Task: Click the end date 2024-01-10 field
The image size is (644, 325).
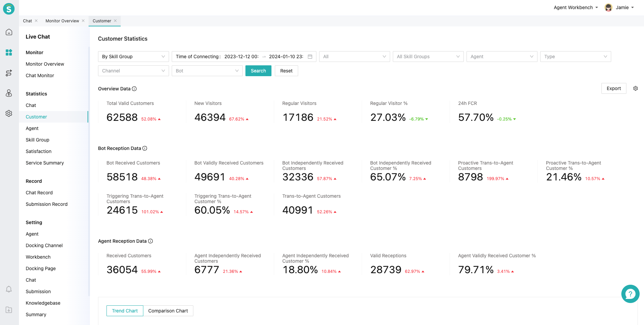Action: click(286, 57)
